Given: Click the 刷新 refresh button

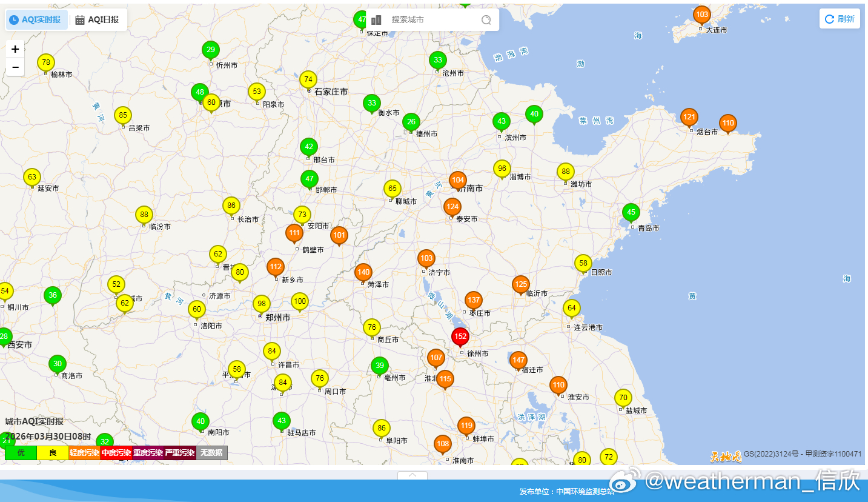Looking at the screenshot, I should [x=840, y=19].
